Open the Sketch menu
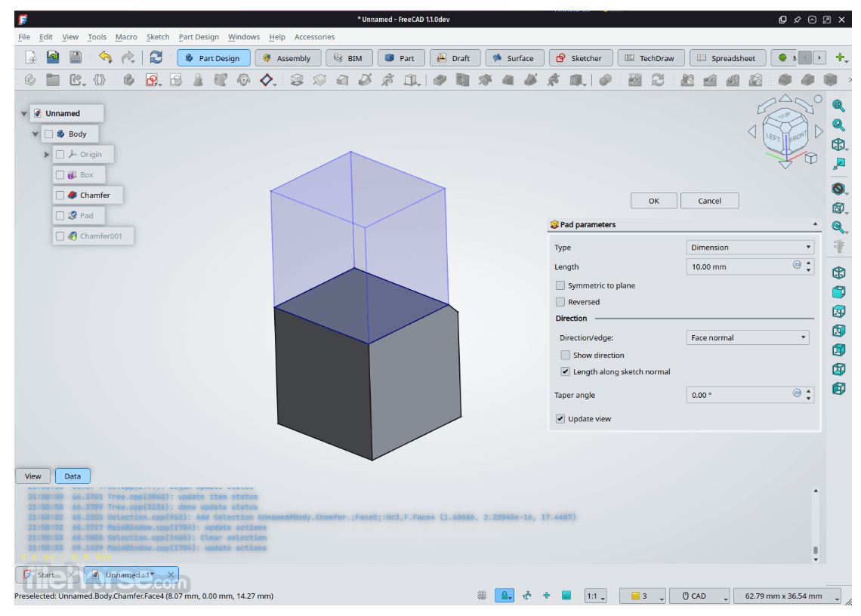 (158, 37)
